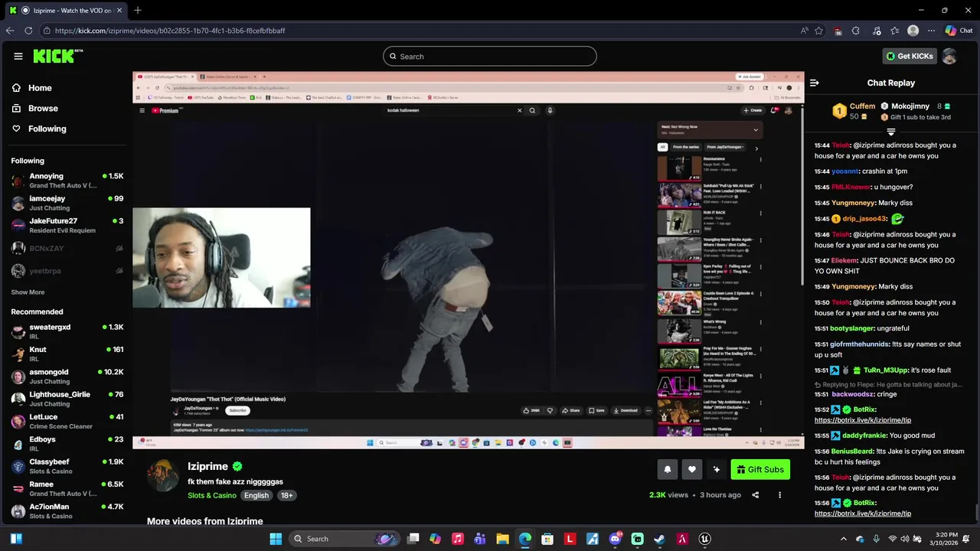Open asmongold recommended channel
Image resolution: width=980 pixels, height=551 pixels.
tap(67, 377)
